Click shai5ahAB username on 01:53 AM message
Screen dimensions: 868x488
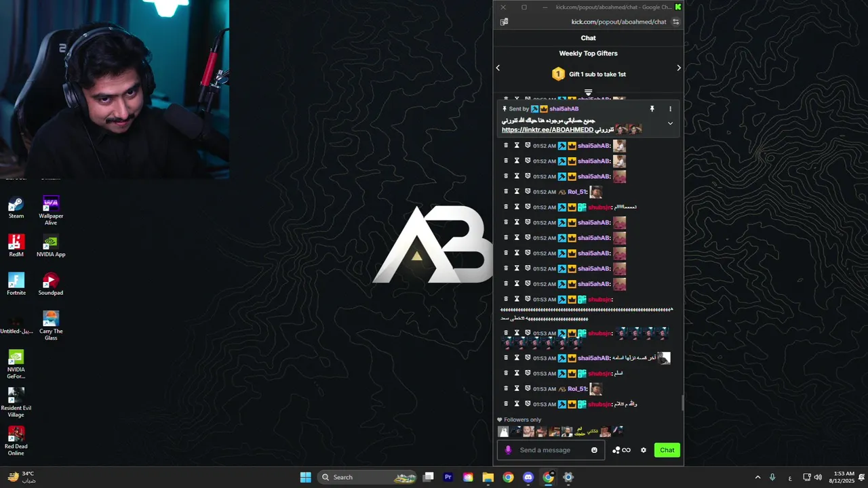tap(593, 358)
